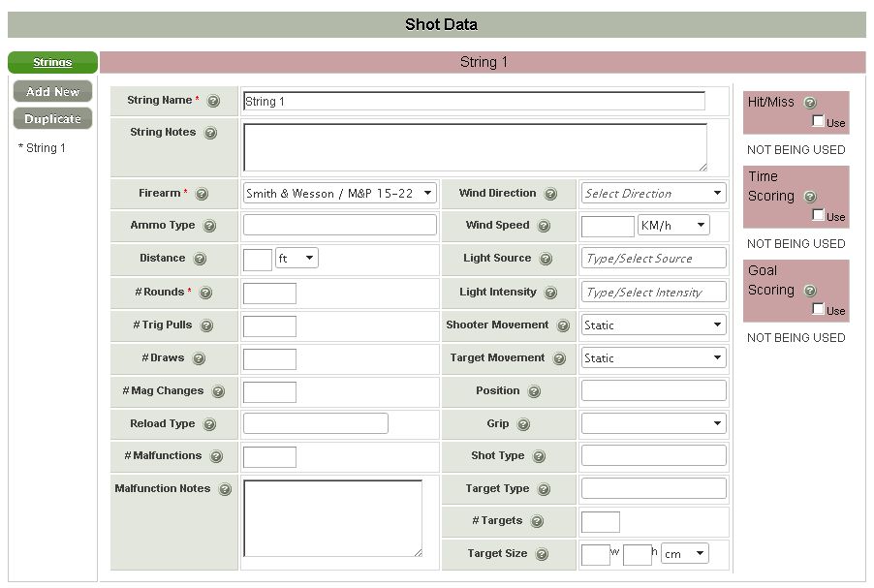This screenshot has width=874, height=588.
Task: Show help for # Mag Changes
Action: (218, 391)
